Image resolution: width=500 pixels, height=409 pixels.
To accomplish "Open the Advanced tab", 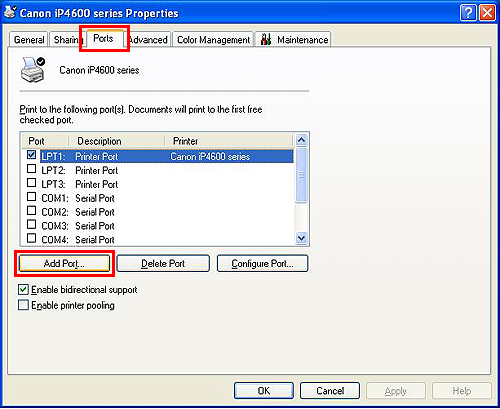I will coord(149,40).
